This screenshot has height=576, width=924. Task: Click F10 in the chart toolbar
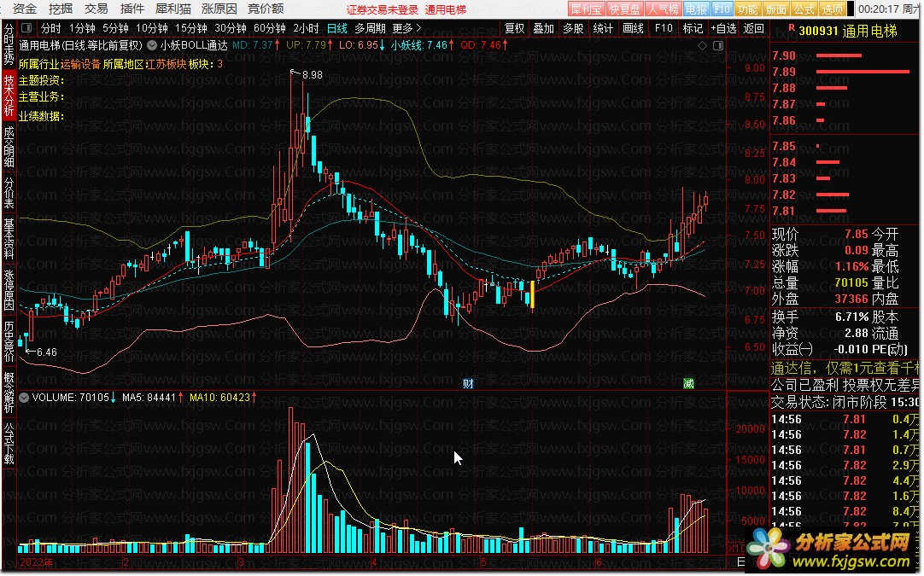tap(664, 28)
